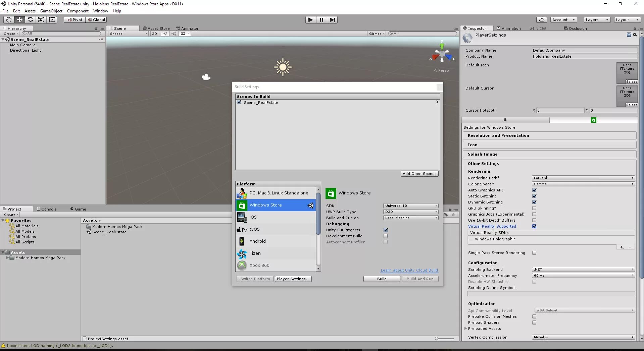Click the Build And Run button
644x351 pixels.
tap(420, 279)
